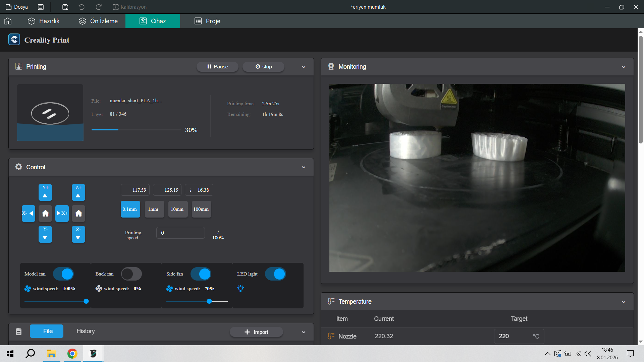Screen dimensions: 644x362
Task: Home the XY axes with the house icon
Action: coord(45,214)
